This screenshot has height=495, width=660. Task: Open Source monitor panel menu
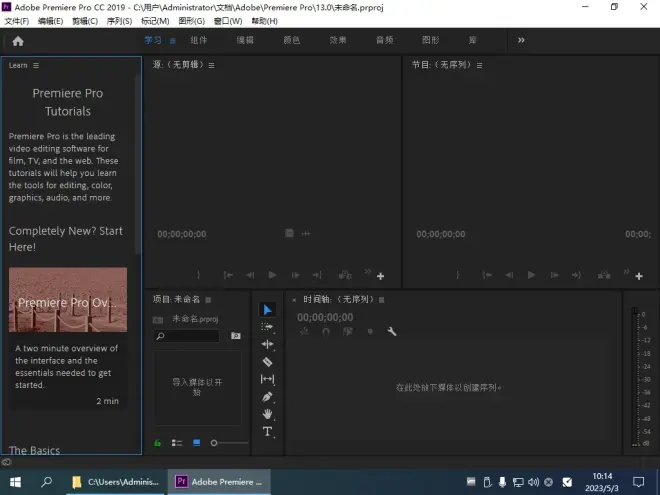click(211, 65)
